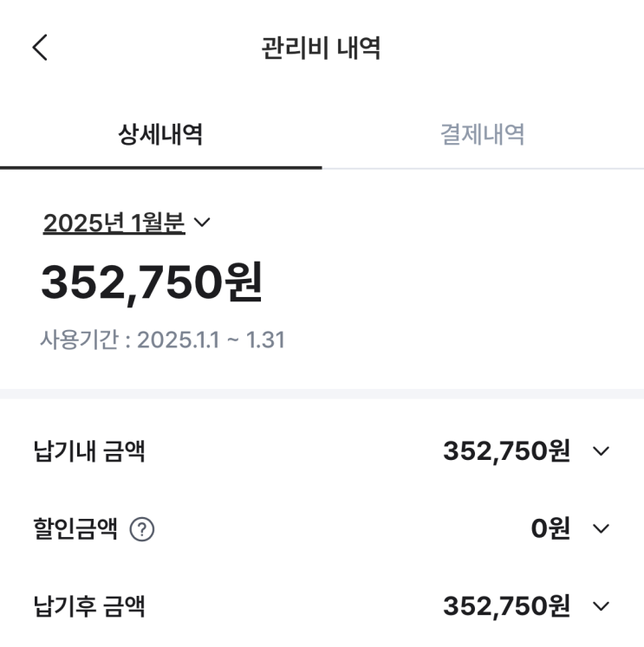Open the 2025년 1월분 month selector
Viewport: 644px width, 647px height.
click(x=114, y=223)
